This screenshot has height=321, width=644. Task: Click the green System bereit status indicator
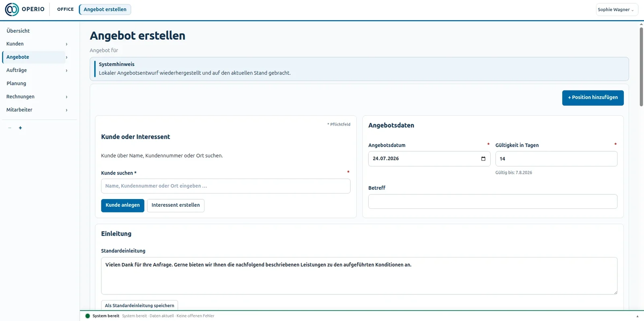click(88, 316)
